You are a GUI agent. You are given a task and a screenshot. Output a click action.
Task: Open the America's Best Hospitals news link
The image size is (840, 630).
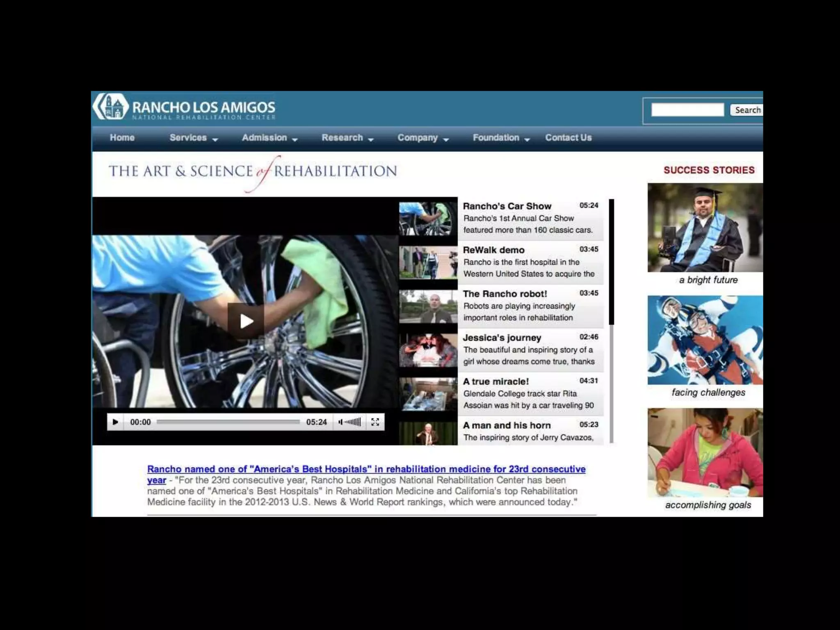[x=366, y=469]
